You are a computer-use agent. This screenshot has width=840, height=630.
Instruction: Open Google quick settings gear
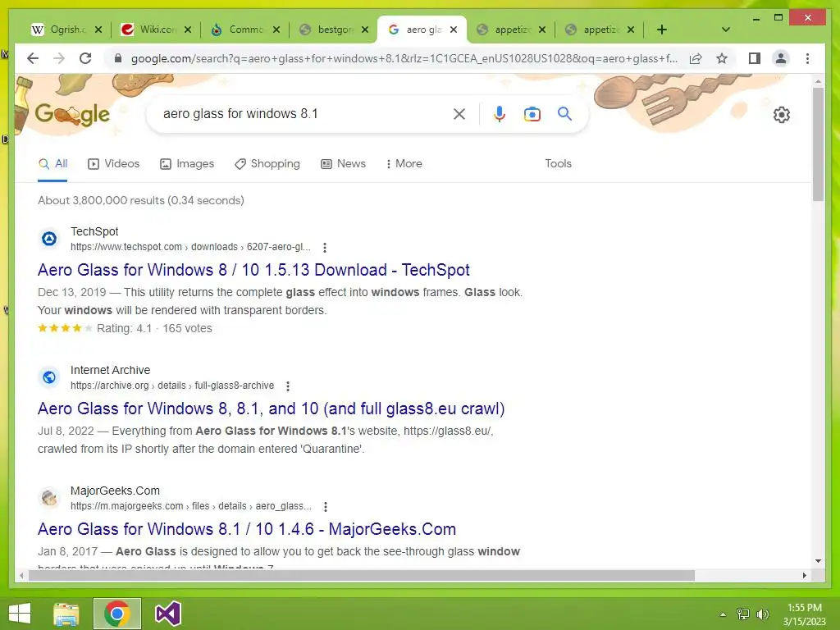[782, 115]
